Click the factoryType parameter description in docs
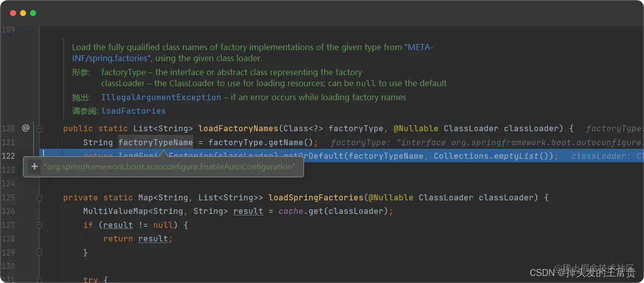The width and height of the screenshot is (644, 283). point(231,72)
